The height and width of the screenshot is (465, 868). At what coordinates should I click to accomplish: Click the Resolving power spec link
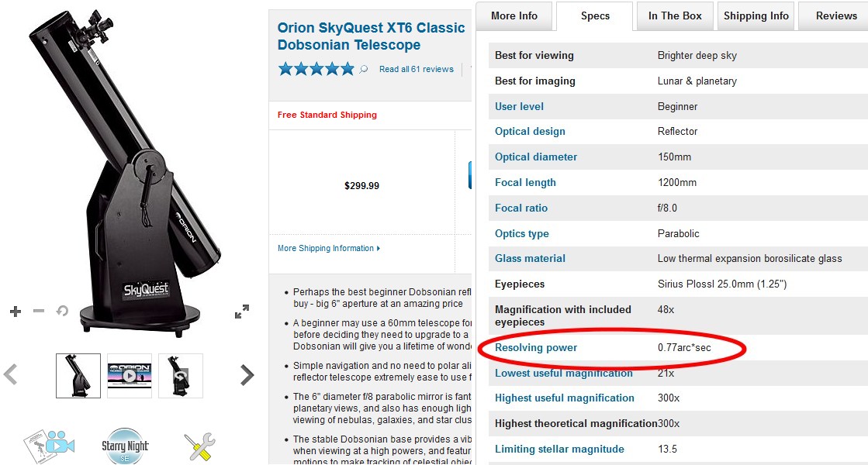click(x=536, y=348)
